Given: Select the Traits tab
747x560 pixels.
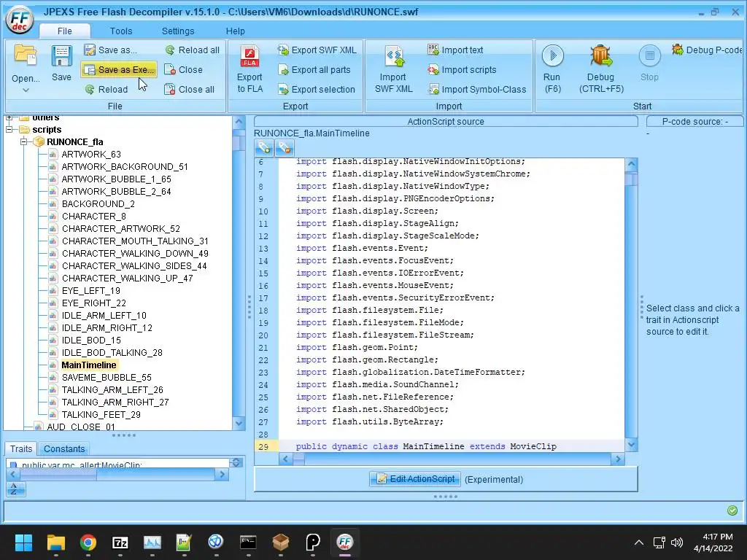Looking at the screenshot, I should (x=21, y=448).
